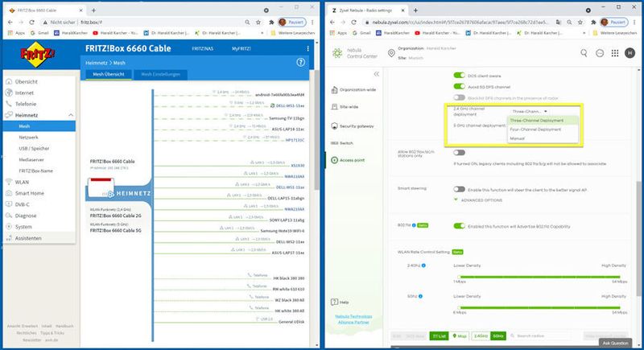644x350 pixels.
Task: Click the FRITZ!Box 6660 Cable device image
Action: click(x=101, y=187)
